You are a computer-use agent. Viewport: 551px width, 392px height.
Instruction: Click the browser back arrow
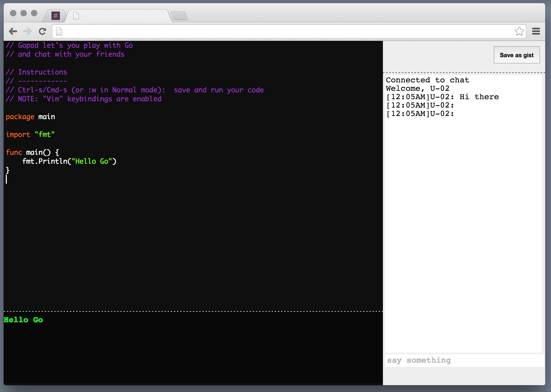pos(13,31)
